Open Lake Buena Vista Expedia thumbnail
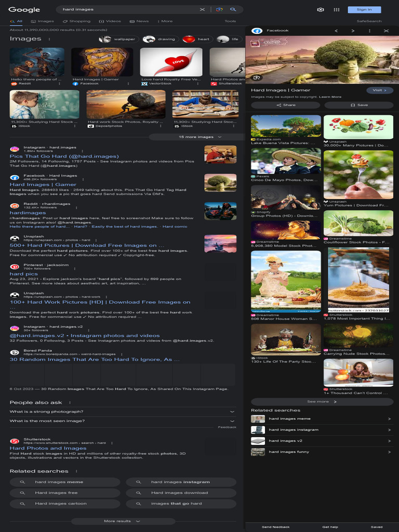This screenshot has height=532, width=399. pyautogui.click(x=286, y=126)
